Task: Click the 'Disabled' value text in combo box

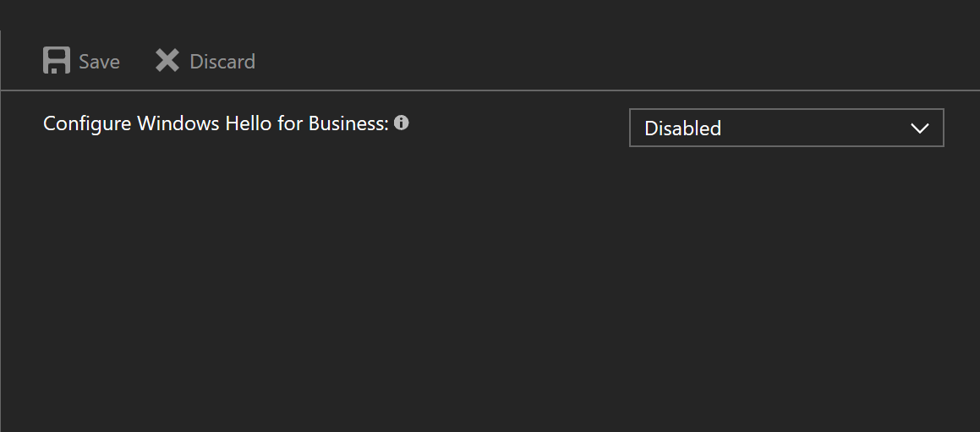Action: click(x=682, y=129)
